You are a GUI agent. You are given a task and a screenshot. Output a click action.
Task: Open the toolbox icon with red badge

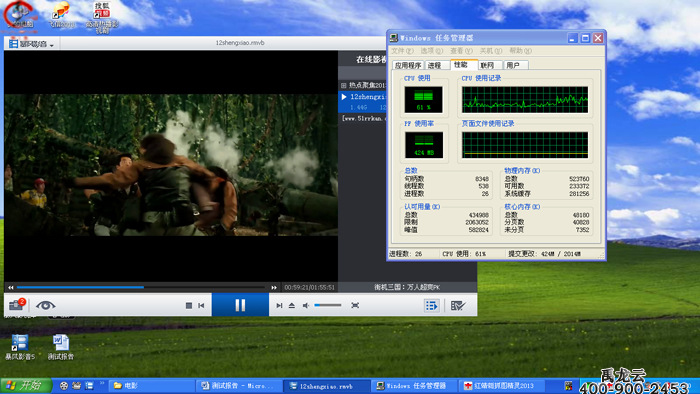pyautogui.click(x=17, y=305)
